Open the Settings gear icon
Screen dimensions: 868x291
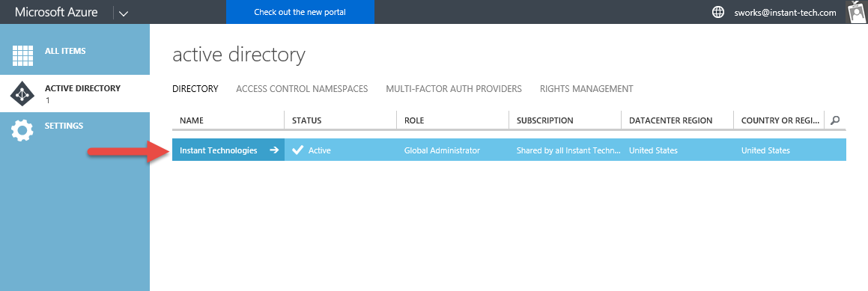22,131
